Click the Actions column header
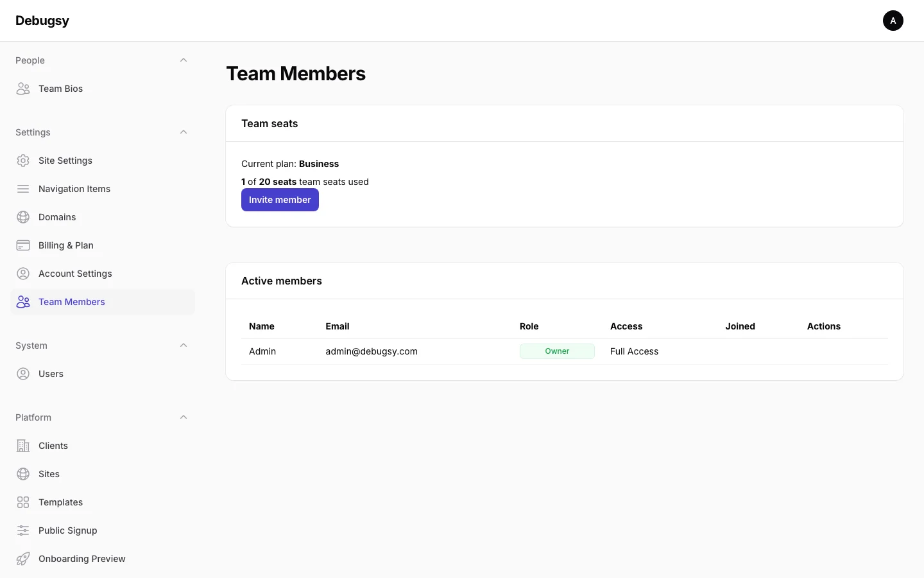The height and width of the screenshot is (578, 924). click(x=824, y=326)
